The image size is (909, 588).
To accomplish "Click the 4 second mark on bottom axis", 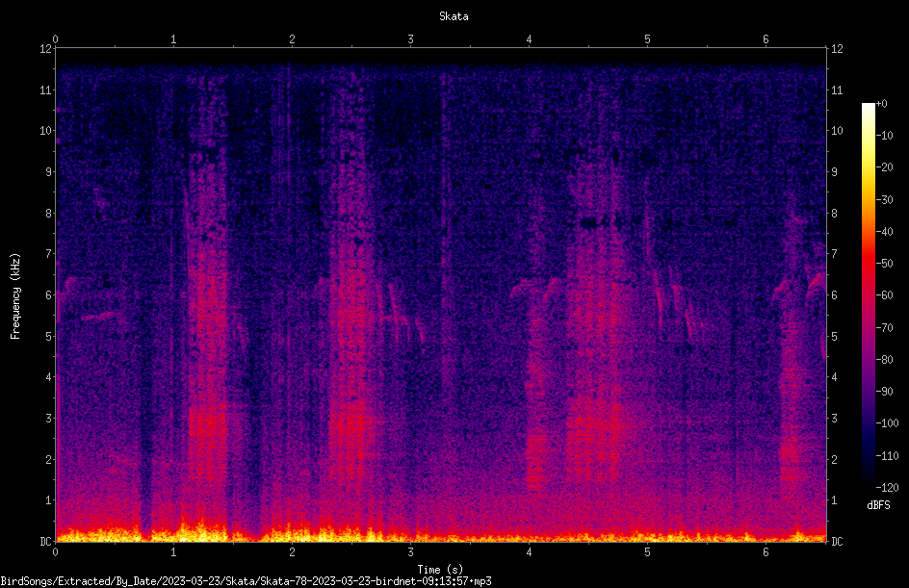I will tap(529, 552).
